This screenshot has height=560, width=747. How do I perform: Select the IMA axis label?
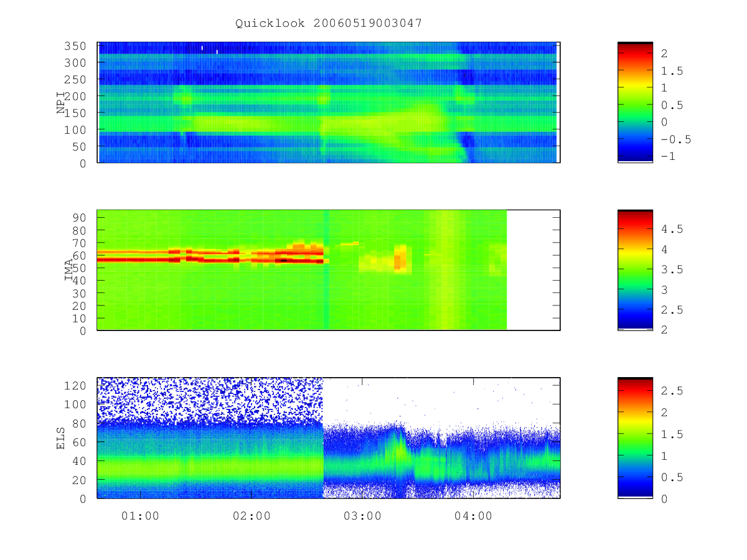coord(70,270)
